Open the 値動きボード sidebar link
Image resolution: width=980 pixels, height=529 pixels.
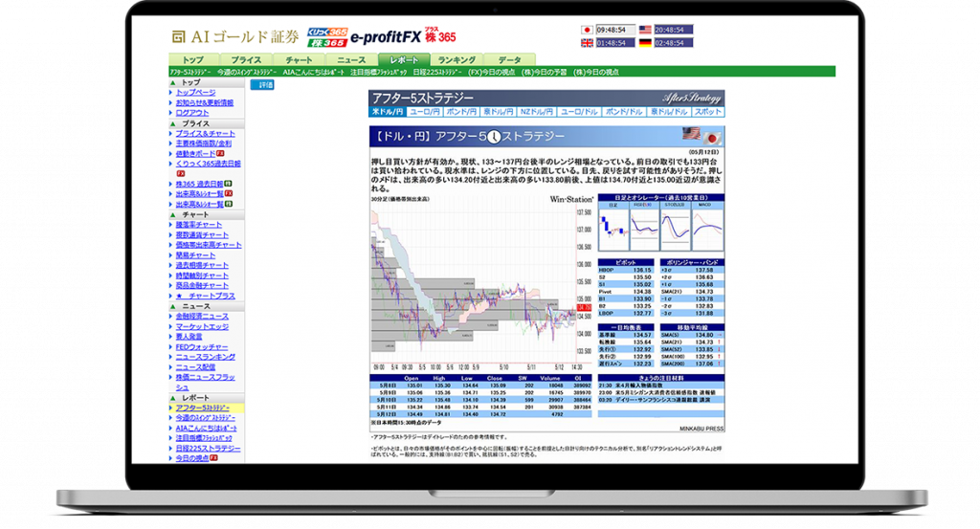point(195,154)
